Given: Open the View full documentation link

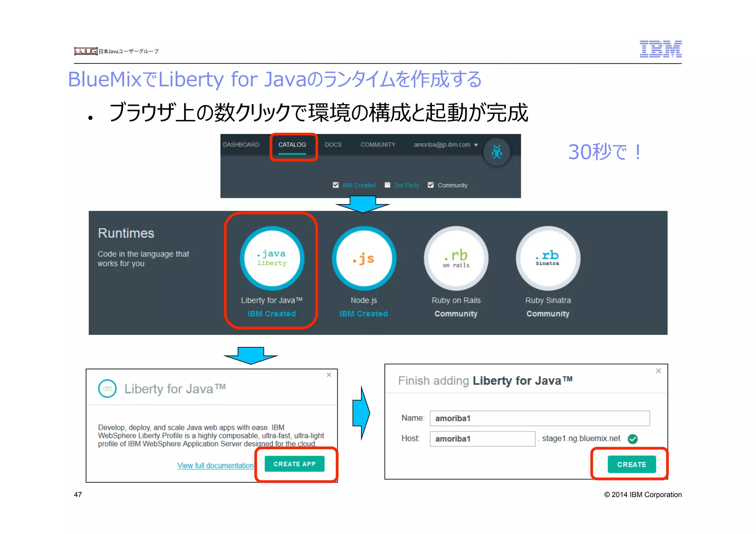Looking at the screenshot, I should point(215,465).
